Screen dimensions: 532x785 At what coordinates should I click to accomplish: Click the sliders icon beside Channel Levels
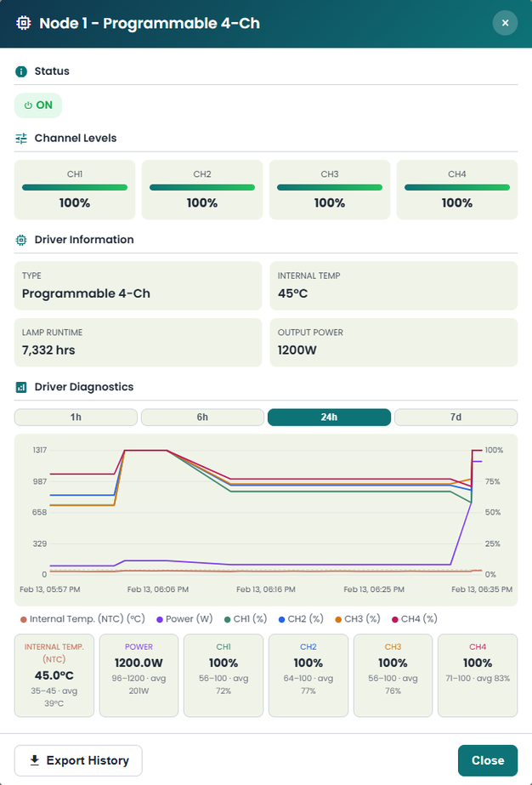point(21,139)
